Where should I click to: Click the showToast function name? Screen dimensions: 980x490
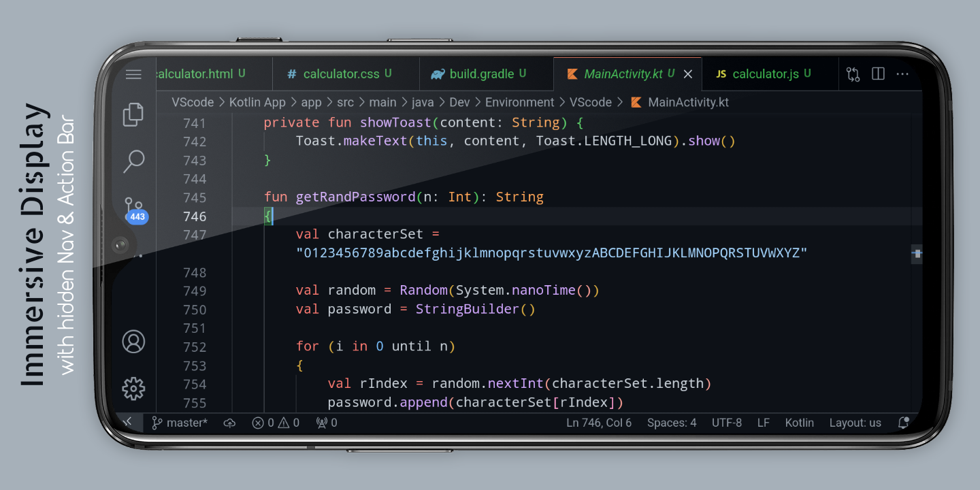pos(395,122)
